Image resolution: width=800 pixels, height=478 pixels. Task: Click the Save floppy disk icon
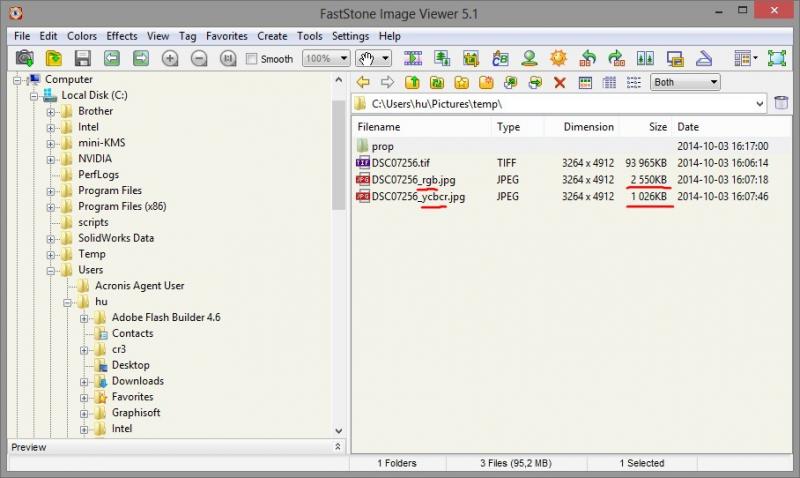click(x=83, y=58)
